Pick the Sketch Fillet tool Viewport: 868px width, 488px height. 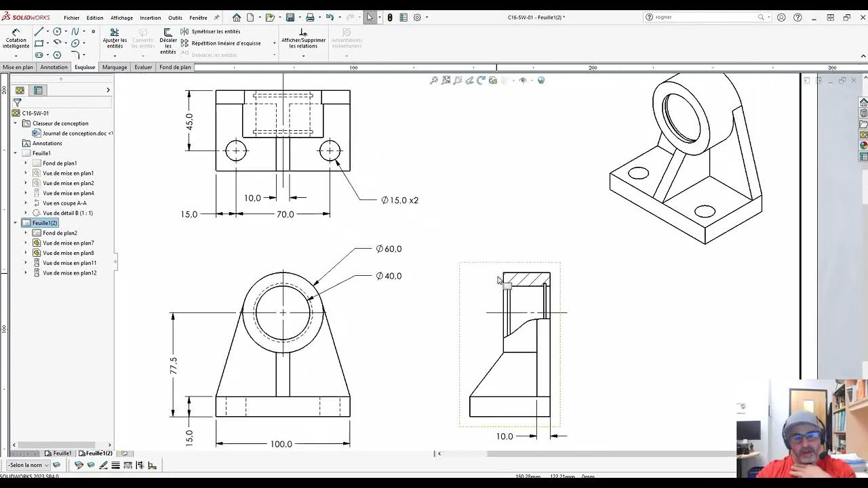(75, 55)
